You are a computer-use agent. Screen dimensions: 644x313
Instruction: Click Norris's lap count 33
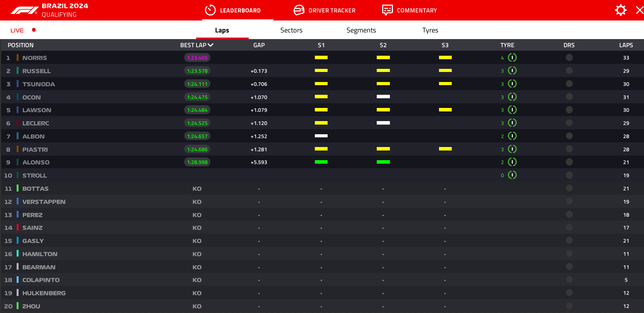[626, 58]
